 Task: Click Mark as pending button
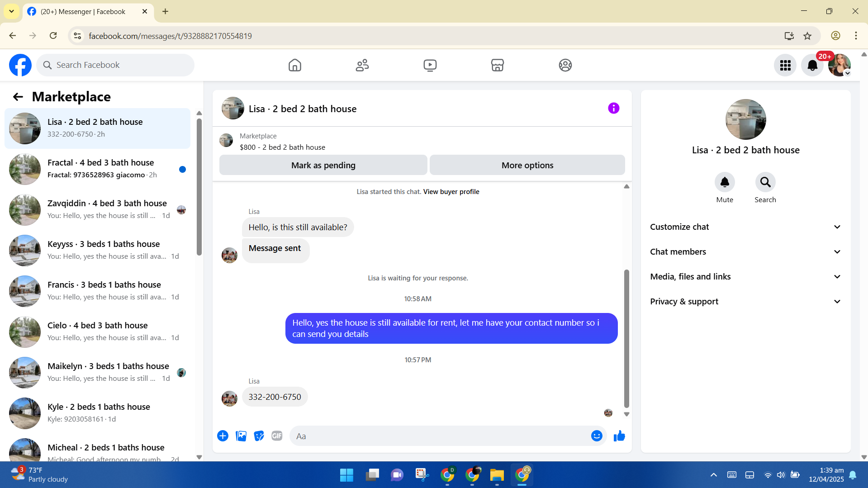323,165
